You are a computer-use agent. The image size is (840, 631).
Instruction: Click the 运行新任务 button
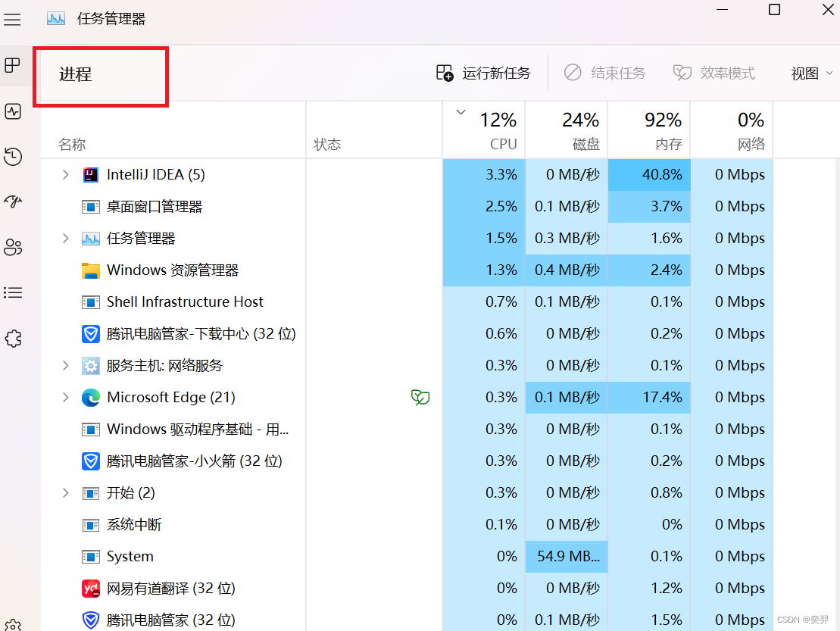point(483,73)
